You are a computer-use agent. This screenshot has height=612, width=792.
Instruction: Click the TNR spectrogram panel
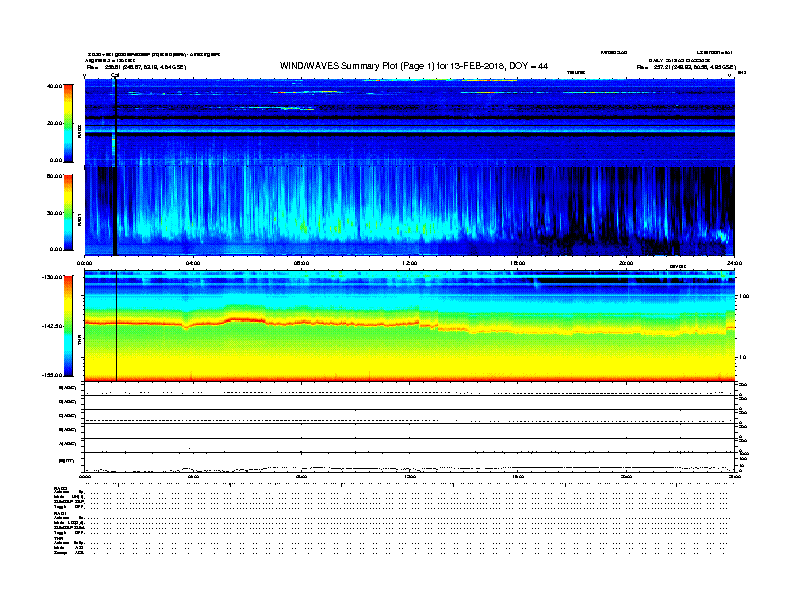(410, 326)
